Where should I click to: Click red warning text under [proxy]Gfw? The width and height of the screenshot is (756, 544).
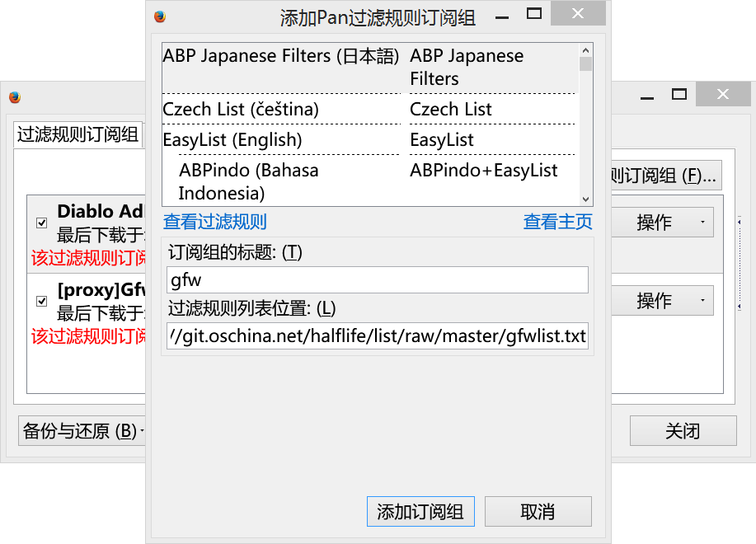point(88,336)
